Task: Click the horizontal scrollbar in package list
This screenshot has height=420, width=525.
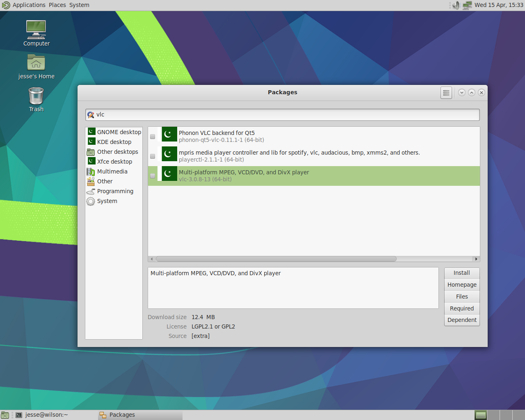Action: 276,259
